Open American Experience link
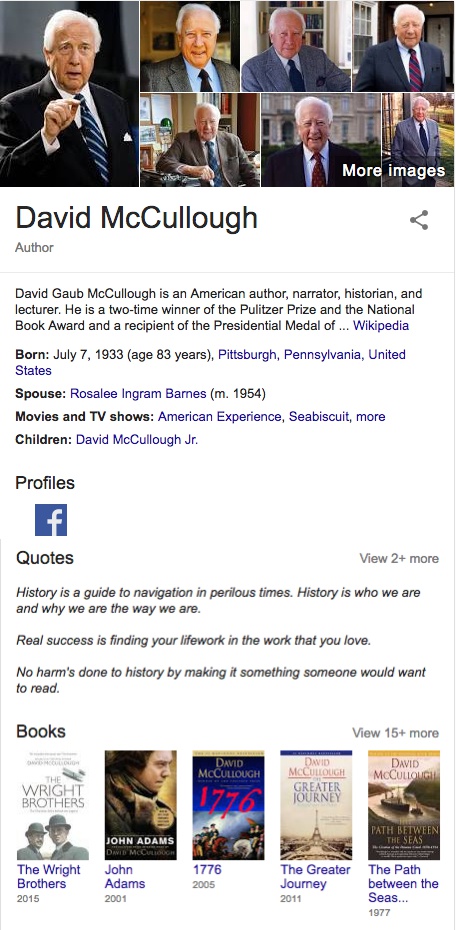456x930 pixels. point(219,416)
